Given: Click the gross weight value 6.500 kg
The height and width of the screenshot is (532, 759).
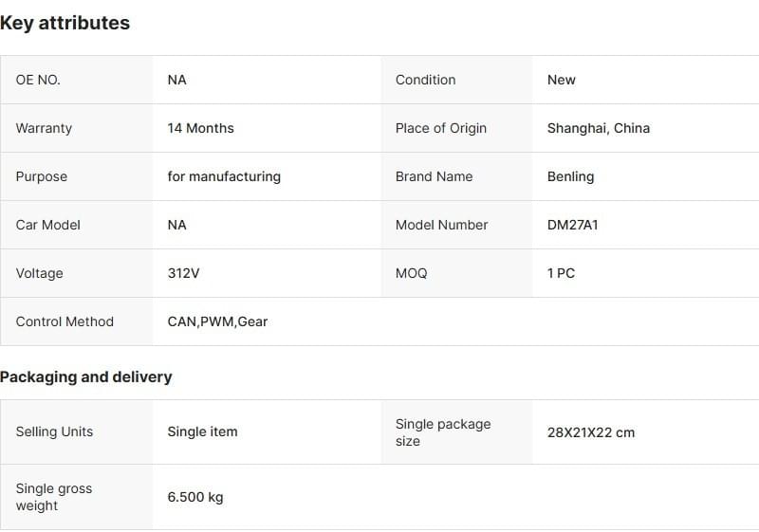Looking at the screenshot, I should [x=195, y=497].
